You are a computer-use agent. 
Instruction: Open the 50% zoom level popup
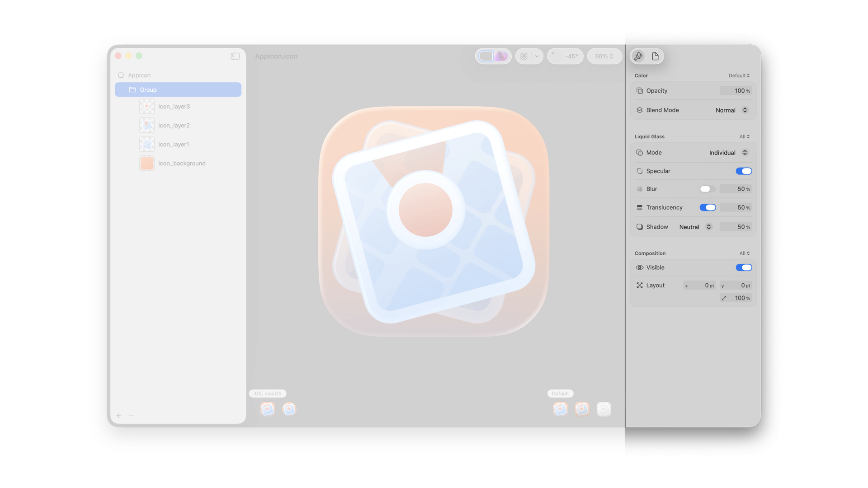click(x=604, y=56)
